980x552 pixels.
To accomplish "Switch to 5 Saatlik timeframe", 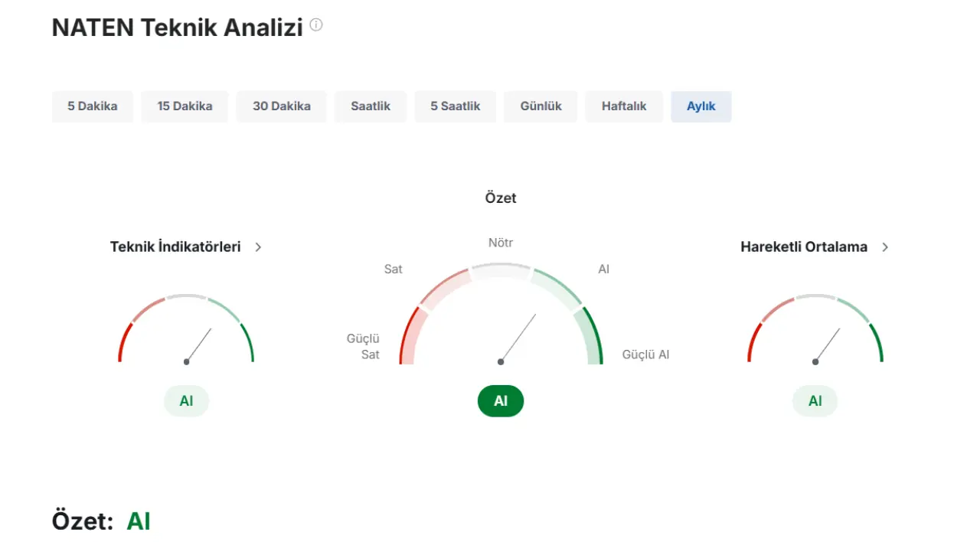I will 456,106.
